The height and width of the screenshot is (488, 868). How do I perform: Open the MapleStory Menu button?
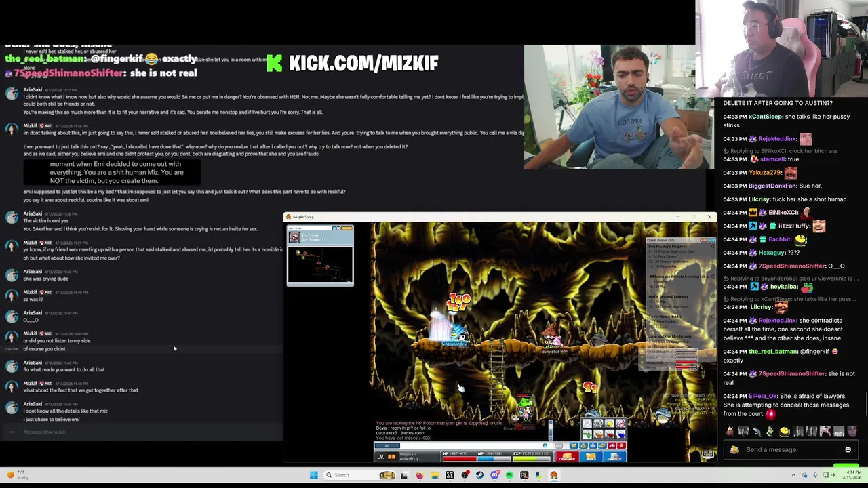(x=591, y=457)
